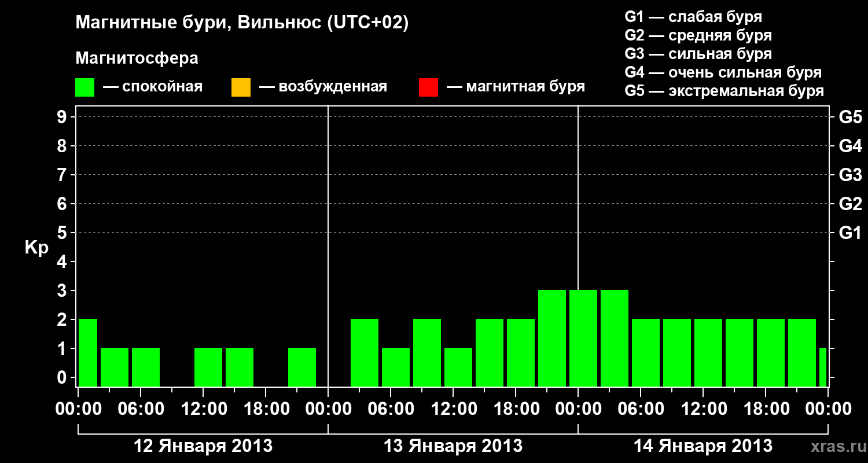
Task: Click the narrow last Kp 1 bar on 14 January
Action: [823, 367]
